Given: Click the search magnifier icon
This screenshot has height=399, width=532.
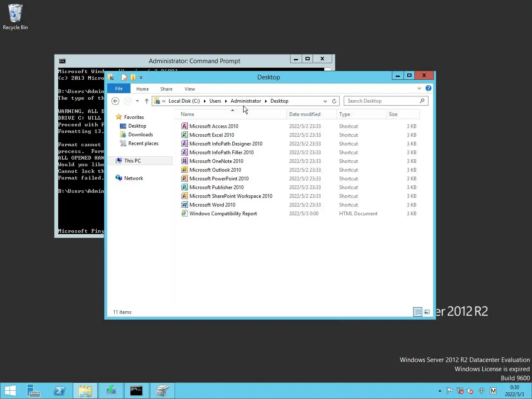Looking at the screenshot, I should (x=422, y=101).
